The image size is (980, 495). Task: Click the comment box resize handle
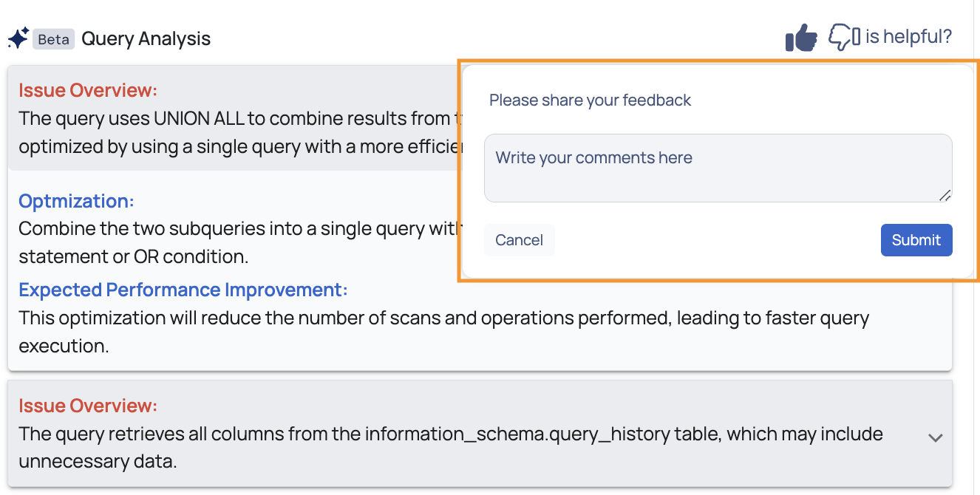point(945,195)
